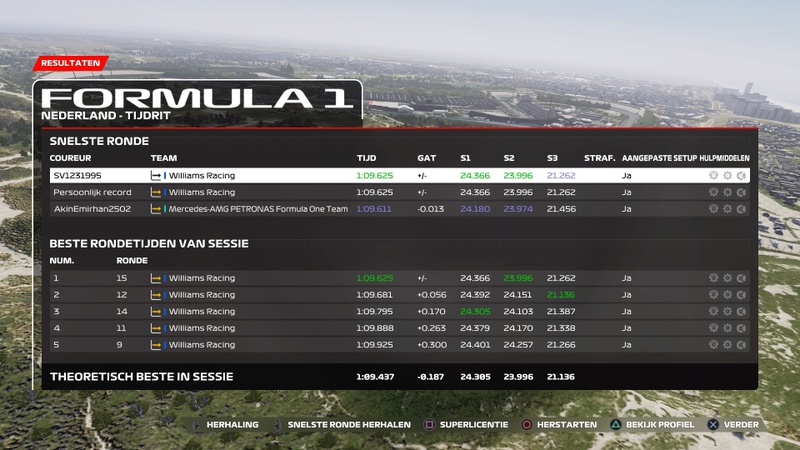Click the Beste rondetijden van sessie heading
This screenshot has height=450, width=800.
149,243
